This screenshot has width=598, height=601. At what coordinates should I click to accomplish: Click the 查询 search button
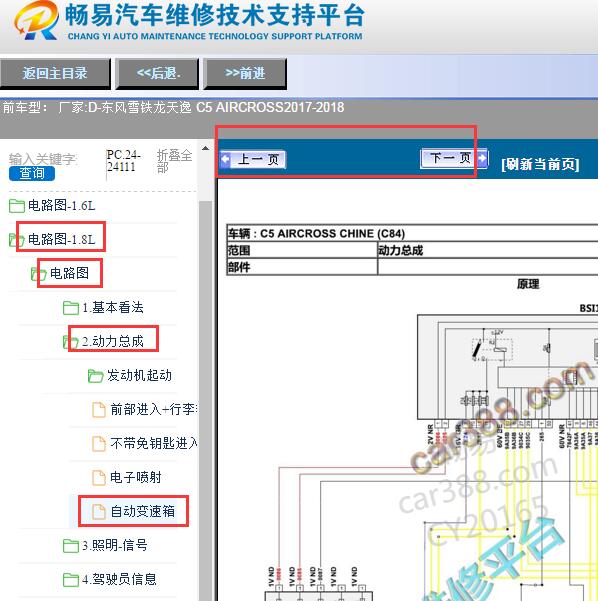[x=32, y=173]
